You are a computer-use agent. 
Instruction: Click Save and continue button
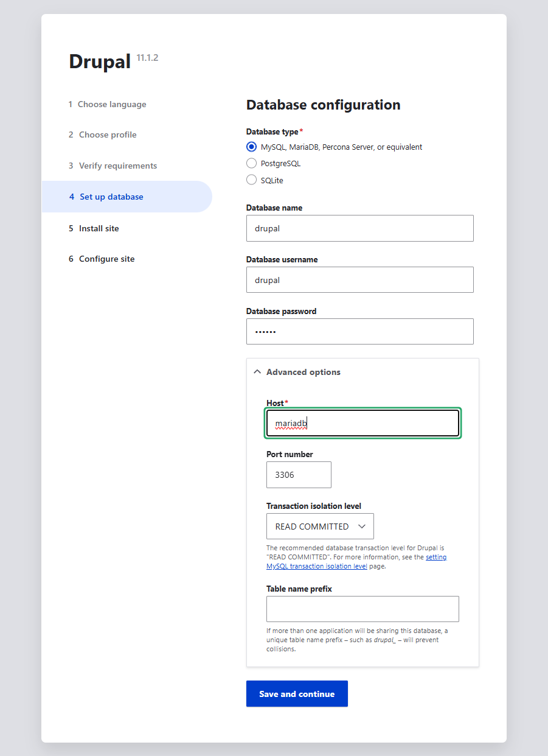297,694
